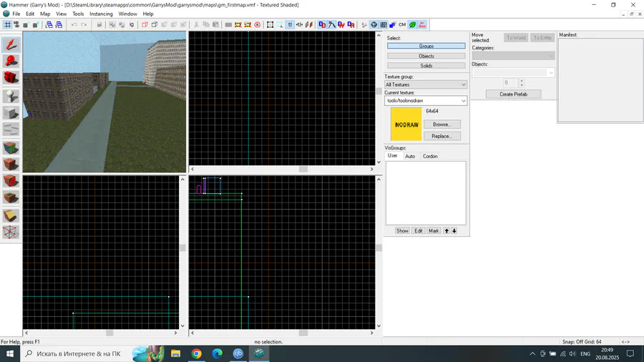The width and height of the screenshot is (644, 362).
Task: Click the VisGroups Show button
Action: (402, 230)
